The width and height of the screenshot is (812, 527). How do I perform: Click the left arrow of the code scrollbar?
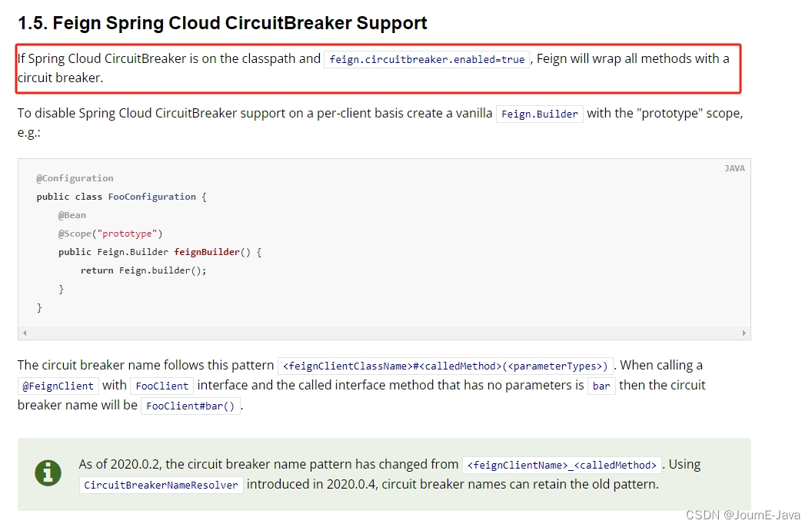coord(24,333)
